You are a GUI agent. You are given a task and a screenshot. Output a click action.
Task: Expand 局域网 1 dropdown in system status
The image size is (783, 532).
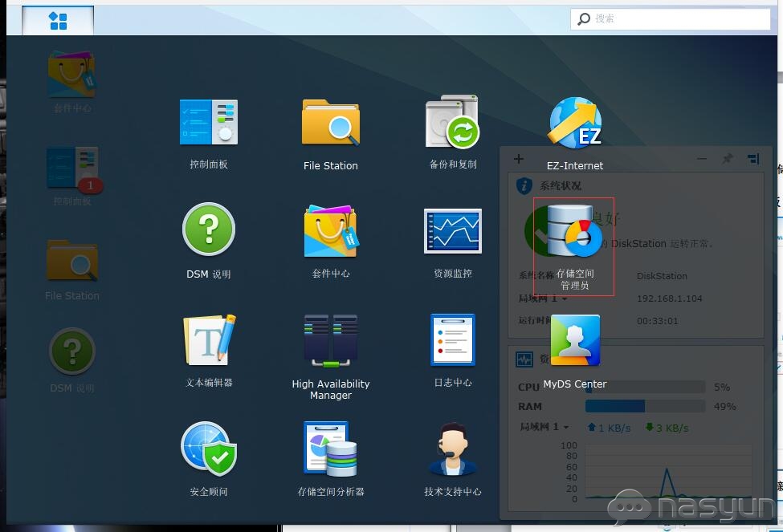565,298
